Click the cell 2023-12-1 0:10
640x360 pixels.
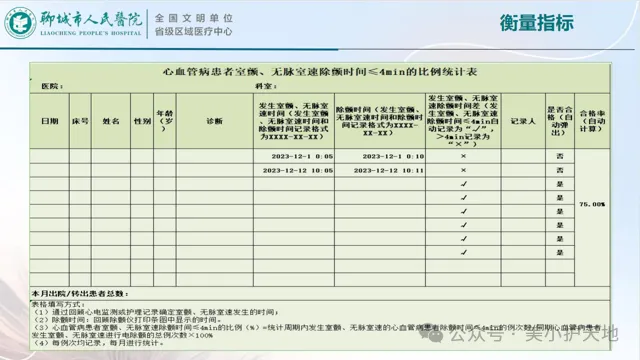coord(380,156)
